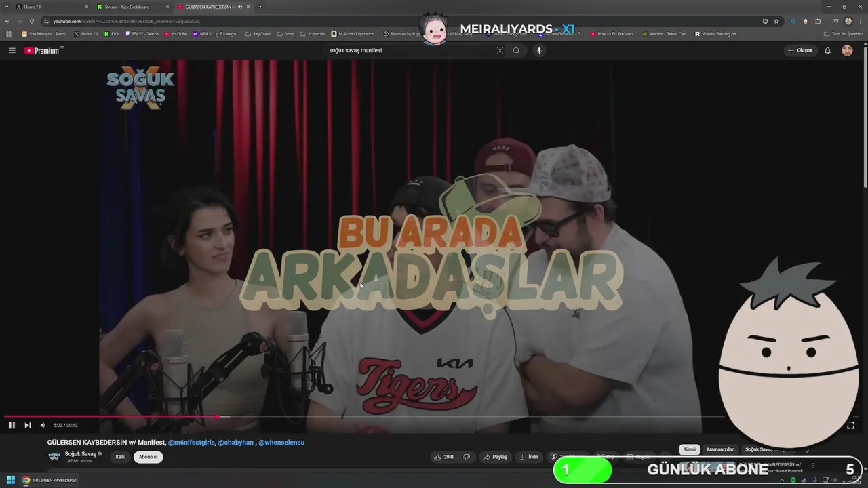
Task: Select Chrome GÜLERSEN KAYBEDERSİ taskbar item
Action: tap(50, 480)
